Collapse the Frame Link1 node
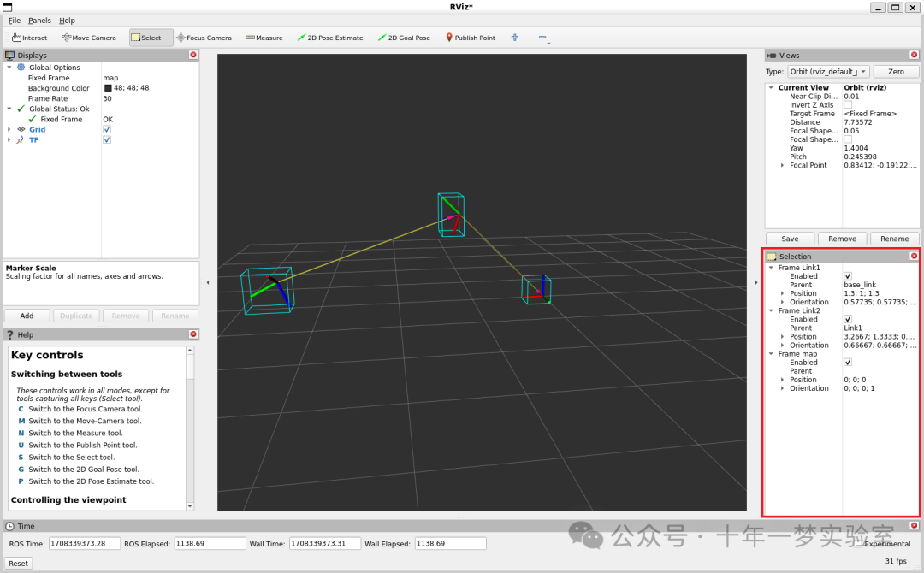 click(x=771, y=268)
